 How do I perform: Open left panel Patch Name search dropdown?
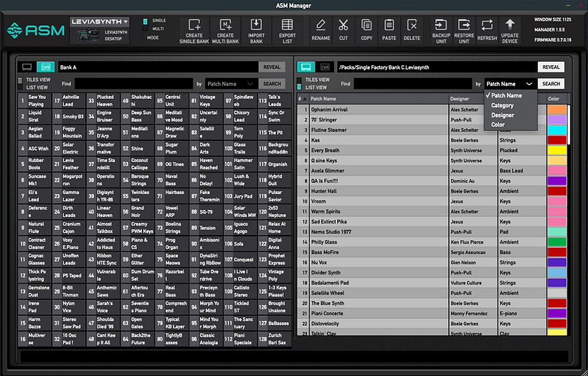[x=231, y=84]
